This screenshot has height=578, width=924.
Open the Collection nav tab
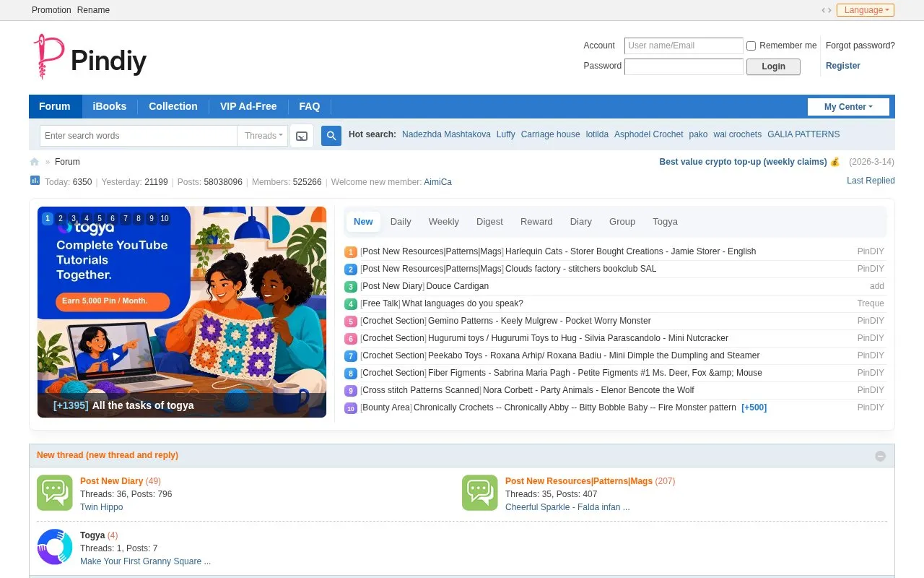coord(173,106)
